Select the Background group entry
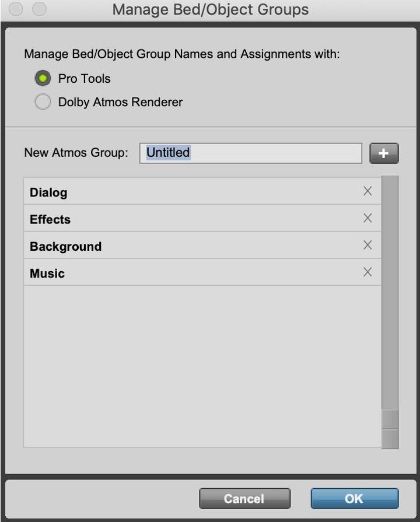The image size is (420, 522). point(175,246)
